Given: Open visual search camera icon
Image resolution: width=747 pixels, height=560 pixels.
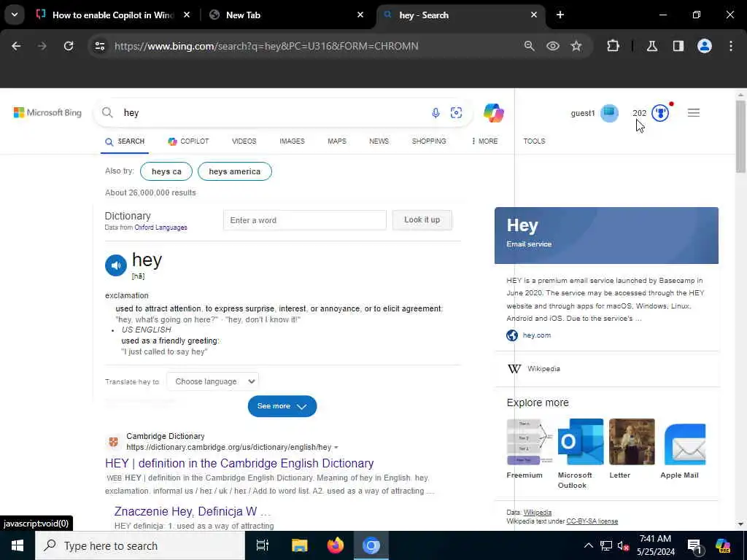Looking at the screenshot, I should (x=456, y=113).
